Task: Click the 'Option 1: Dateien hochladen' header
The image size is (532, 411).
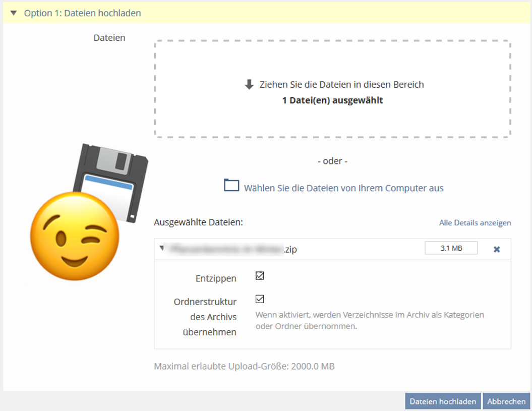Action: pyautogui.click(x=82, y=13)
